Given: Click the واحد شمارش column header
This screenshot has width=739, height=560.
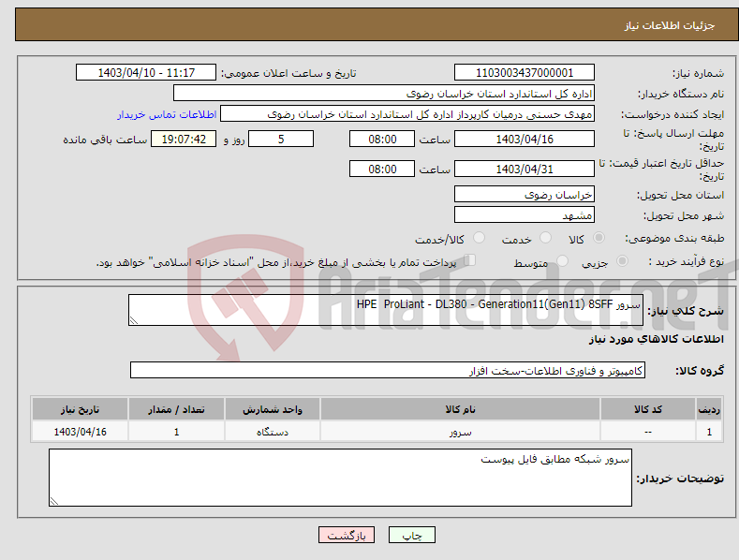Looking at the screenshot, I should [x=273, y=409].
